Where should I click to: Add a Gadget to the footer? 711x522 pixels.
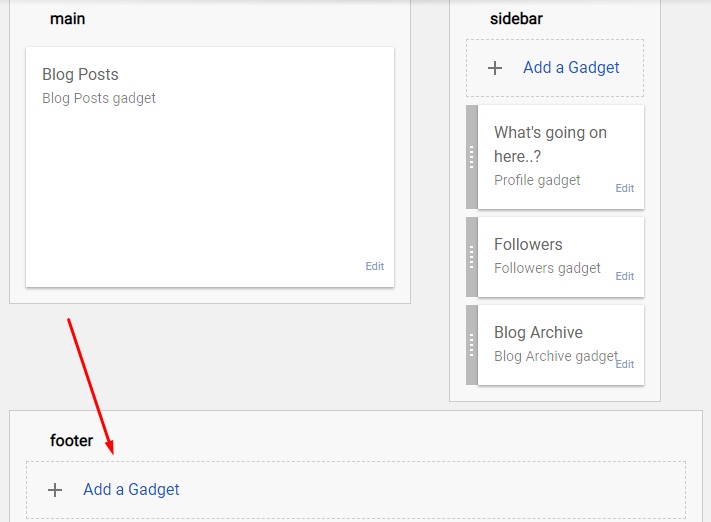pos(131,489)
